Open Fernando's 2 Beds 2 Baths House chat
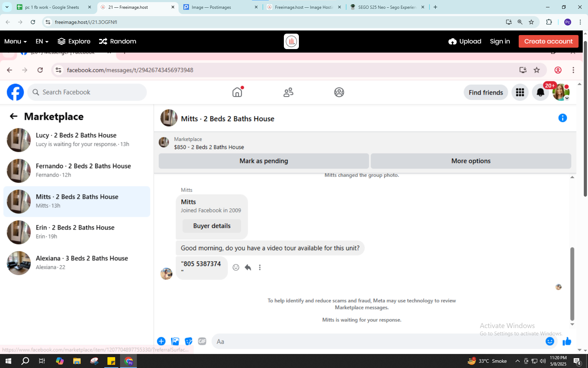Screen dimensions: 588x368 click(77, 171)
